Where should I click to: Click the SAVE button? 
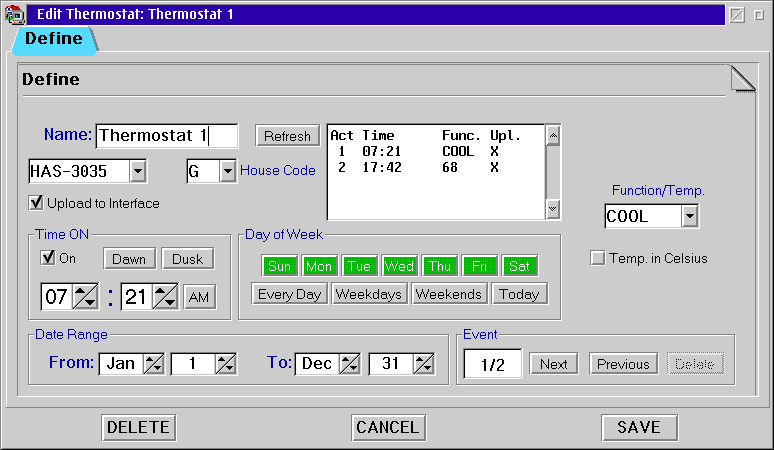[639, 427]
